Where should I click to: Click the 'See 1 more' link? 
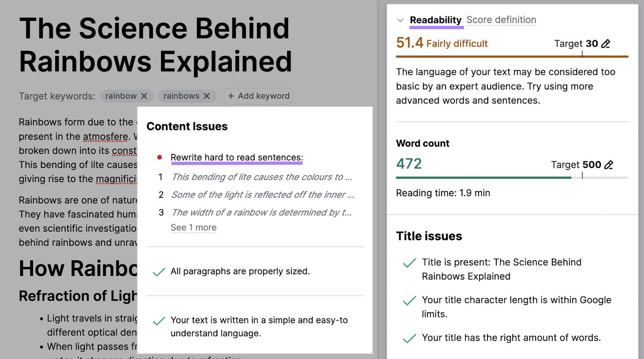(194, 228)
